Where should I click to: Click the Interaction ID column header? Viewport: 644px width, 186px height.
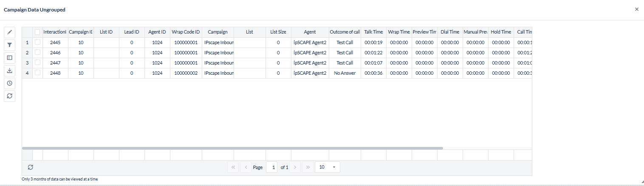coord(55,32)
